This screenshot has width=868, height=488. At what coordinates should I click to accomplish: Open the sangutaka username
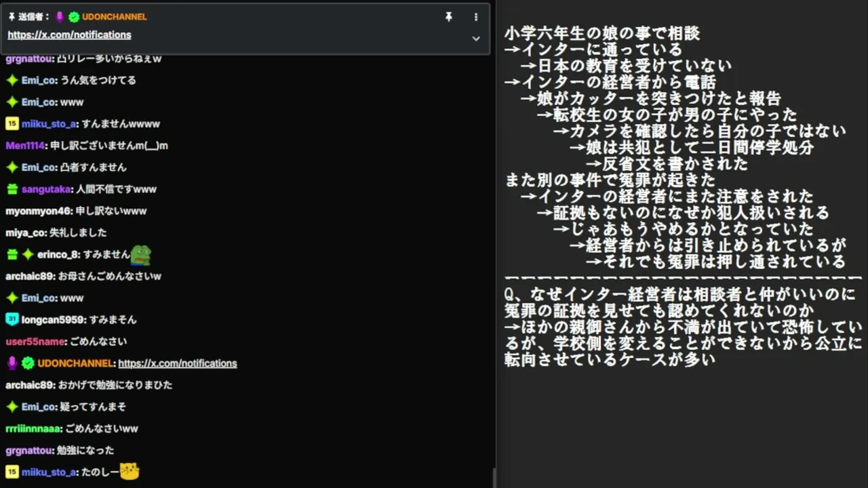click(45, 189)
